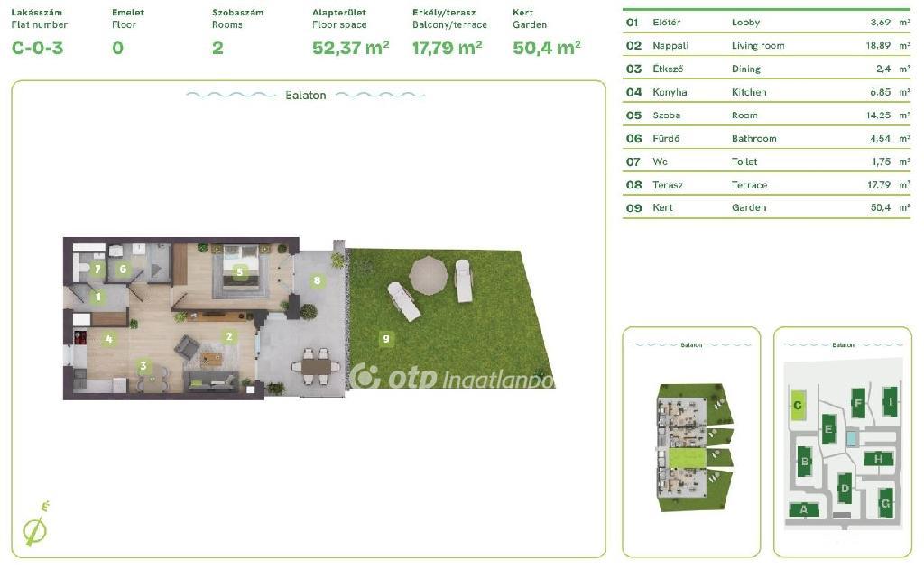Select kitchen marker 4 on the floor plan
Viewport: 924px width, 568px height.
tap(108, 340)
